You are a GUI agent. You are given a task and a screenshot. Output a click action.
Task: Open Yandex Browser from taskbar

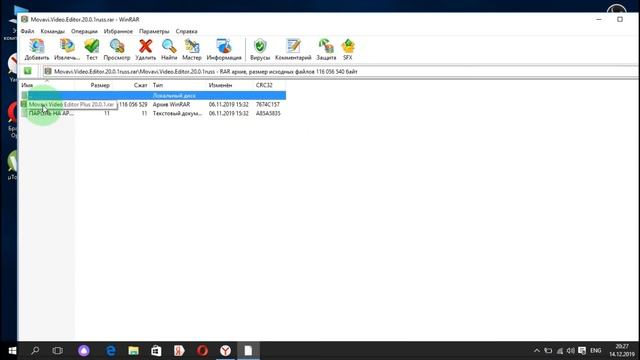[225, 351]
